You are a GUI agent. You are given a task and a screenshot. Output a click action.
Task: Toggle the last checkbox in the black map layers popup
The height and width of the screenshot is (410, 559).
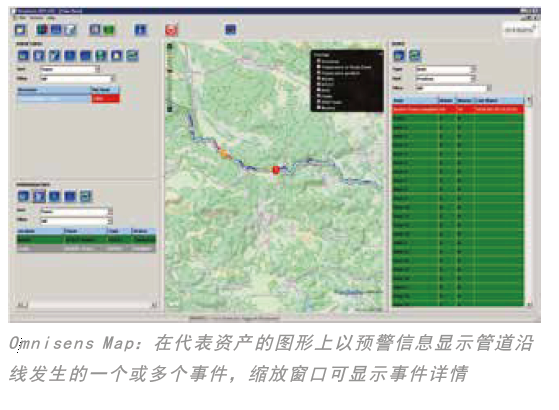(319, 107)
